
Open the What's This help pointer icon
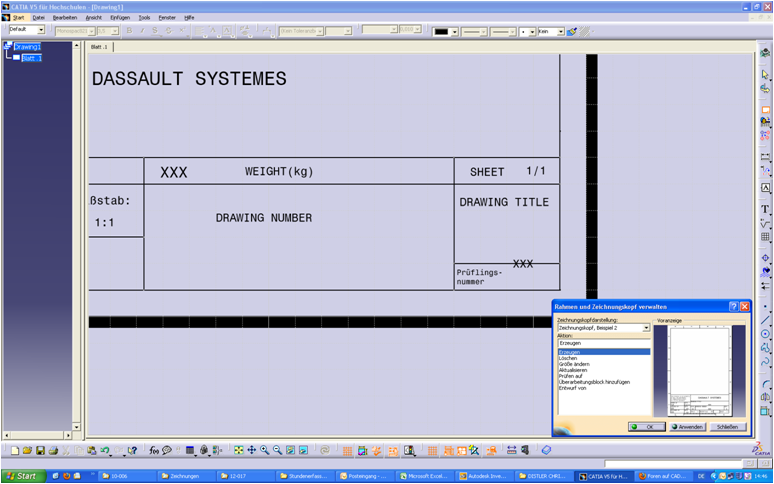tap(132, 450)
